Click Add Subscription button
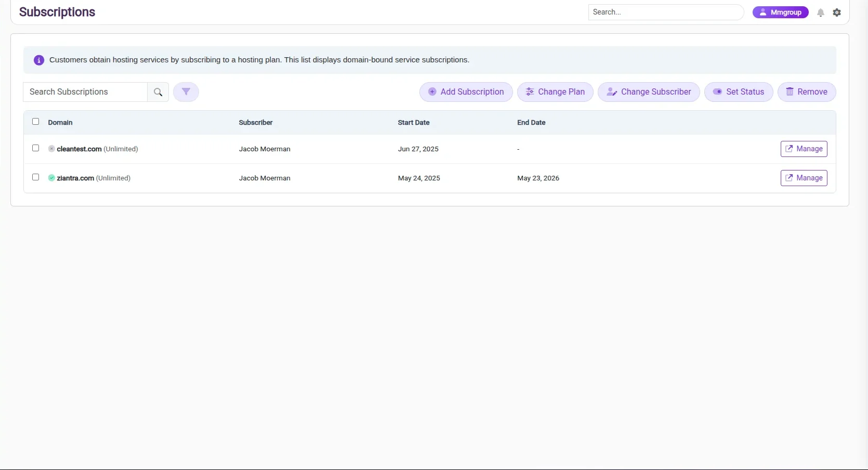 (x=466, y=92)
